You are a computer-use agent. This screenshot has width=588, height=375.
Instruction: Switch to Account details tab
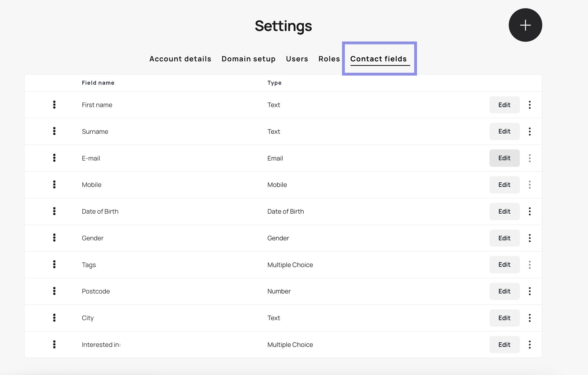tap(180, 59)
